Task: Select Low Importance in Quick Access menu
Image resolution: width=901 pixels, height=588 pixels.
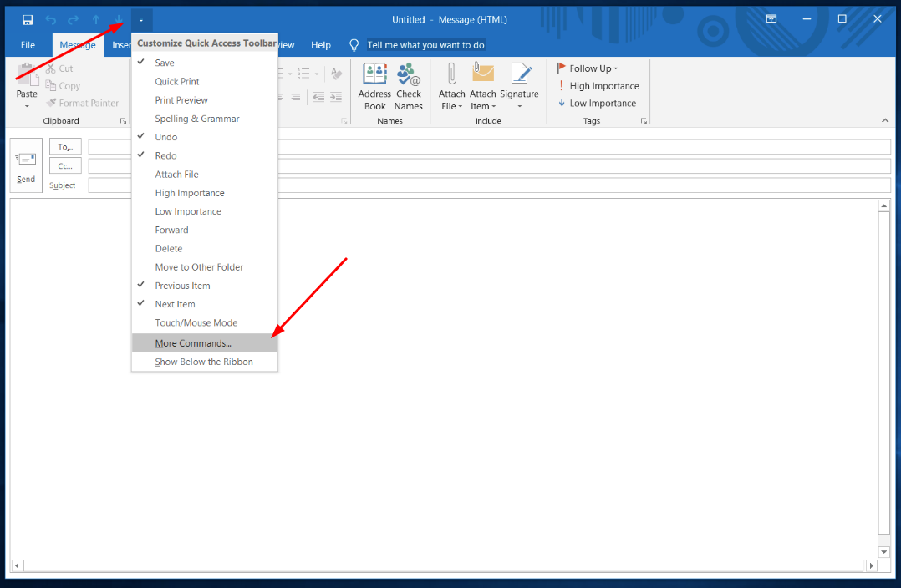Action: pyautogui.click(x=205, y=211)
